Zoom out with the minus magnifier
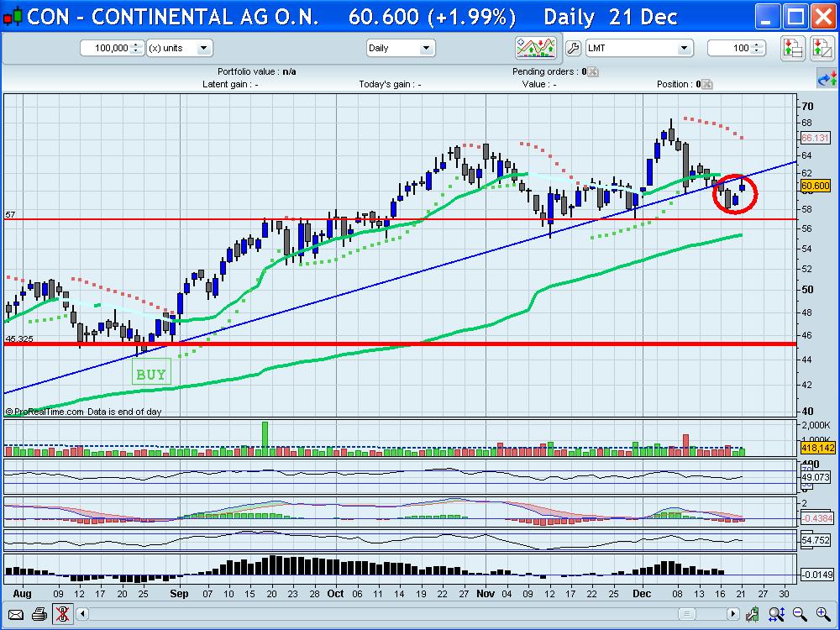Image resolution: width=840 pixels, height=630 pixels. [x=800, y=614]
